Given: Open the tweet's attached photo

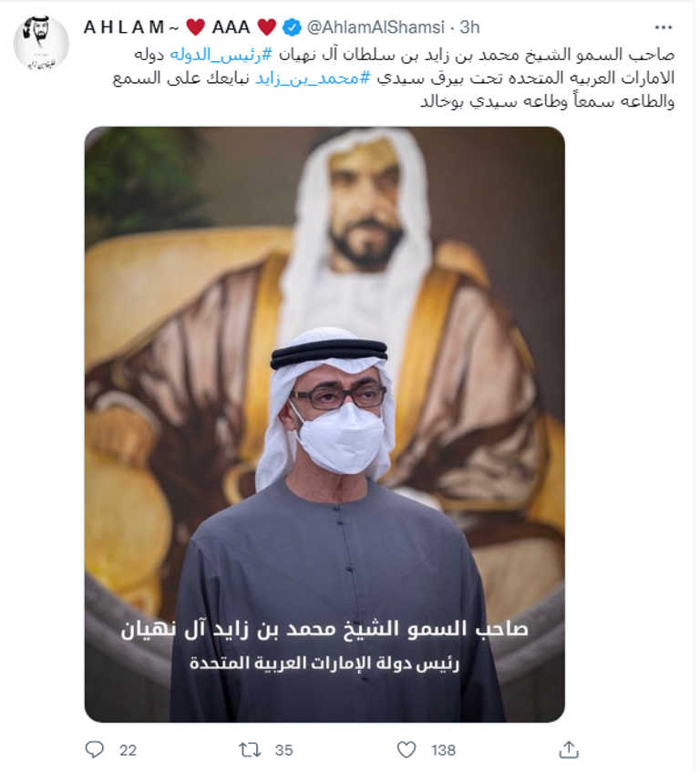Looking at the screenshot, I should click(324, 425).
